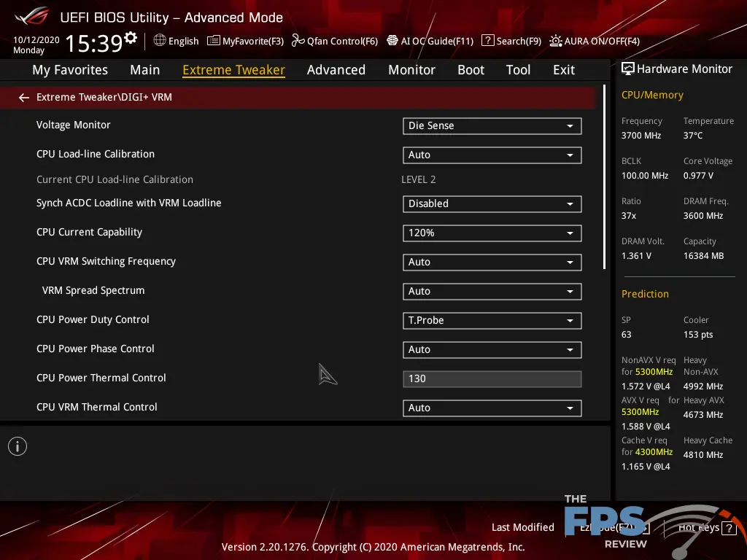Click the back arrow to Extreme Tweaker
The image size is (747, 560).
click(x=24, y=98)
